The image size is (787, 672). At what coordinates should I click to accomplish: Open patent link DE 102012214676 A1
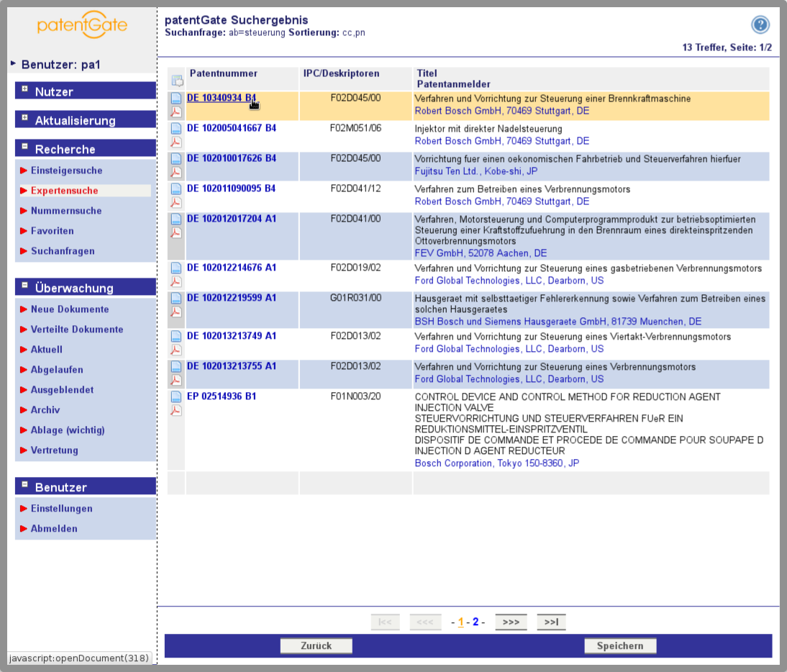(x=232, y=268)
